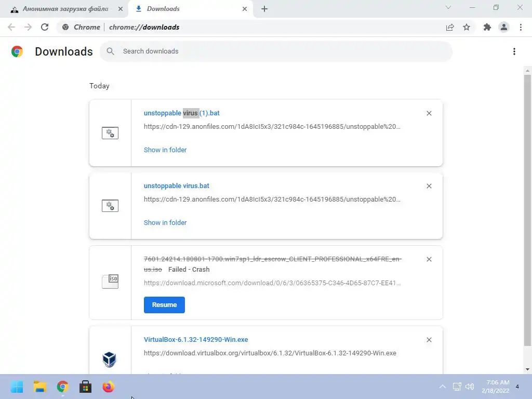Go forward using the forward arrow
The image size is (532, 399).
[x=28, y=27]
